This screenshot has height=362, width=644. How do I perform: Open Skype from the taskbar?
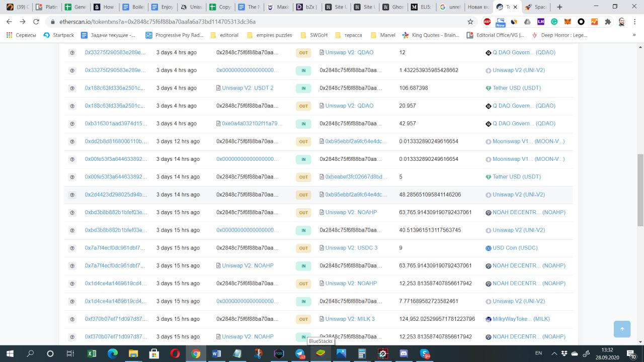pos(425,353)
